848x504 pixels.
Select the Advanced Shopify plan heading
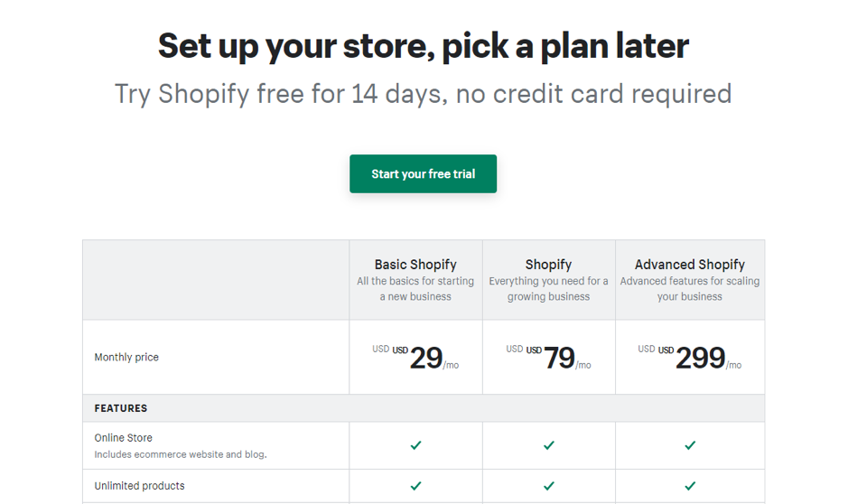pyautogui.click(x=690, y=265)
